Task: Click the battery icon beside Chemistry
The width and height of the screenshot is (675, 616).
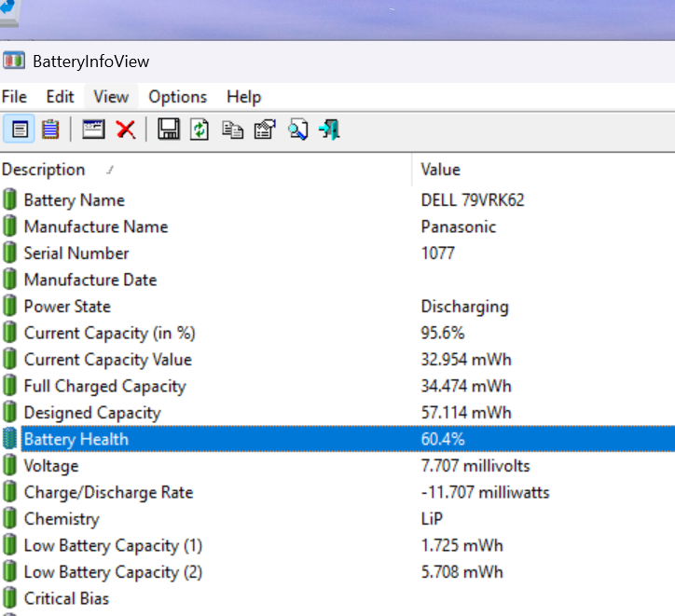Action: tap(9, 519)
